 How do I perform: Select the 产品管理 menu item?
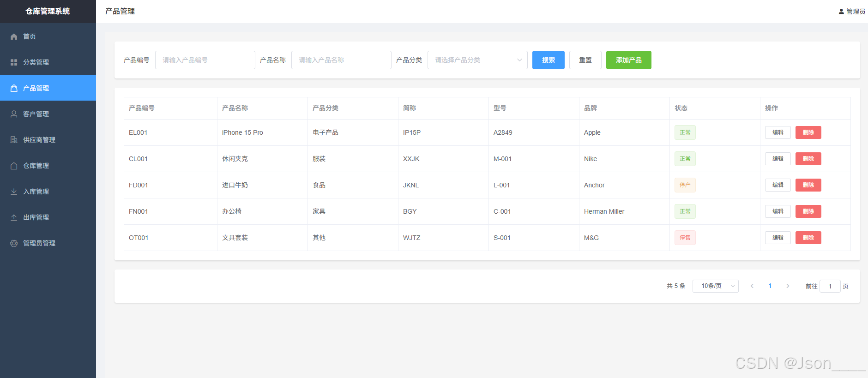(48, 88)
